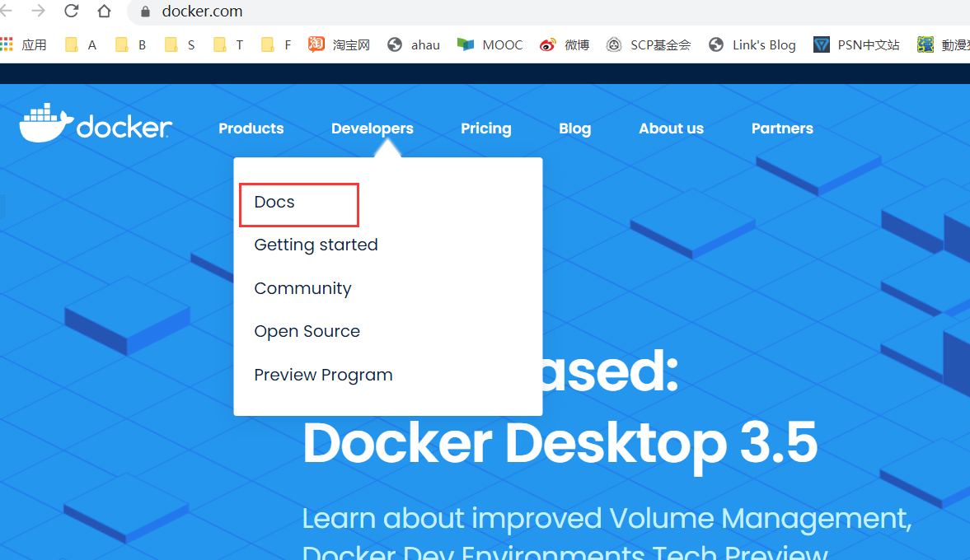
Task: Open bookmark folder A
Action: coord(81,44)
